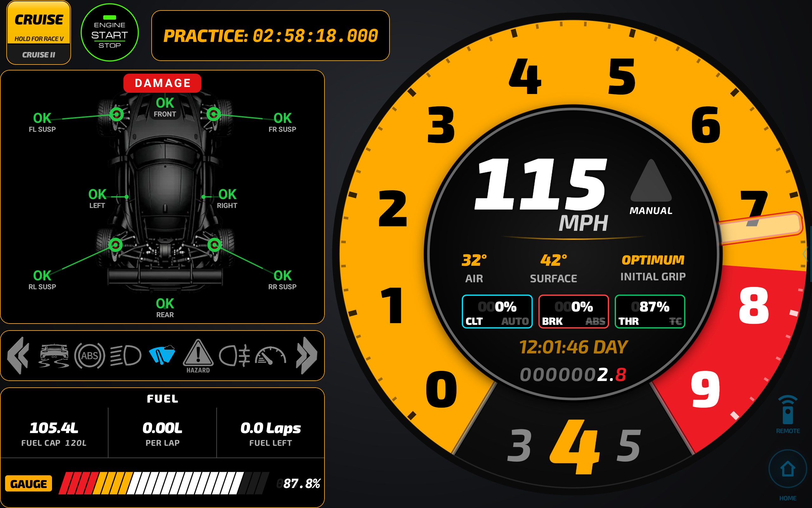Screen dimensions: 812x508
Task: Tap the front-left wheel marker
Action: (x=116, y=115)
